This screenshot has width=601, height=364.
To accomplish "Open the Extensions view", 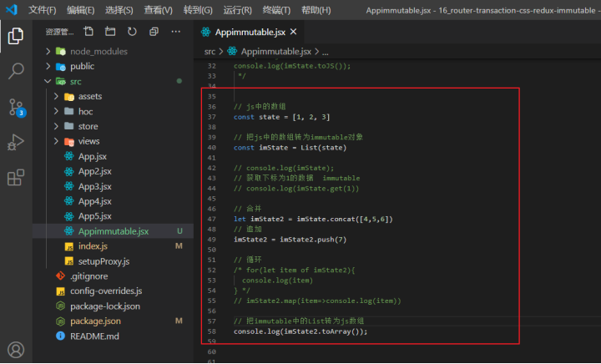I will click(16, 177).
